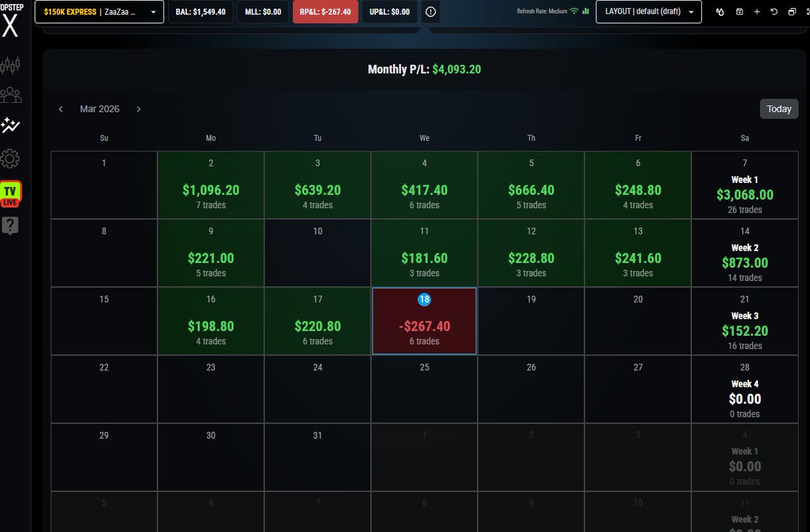
Task: Select March 4 cell with $417.40
Action: point(425,184)
